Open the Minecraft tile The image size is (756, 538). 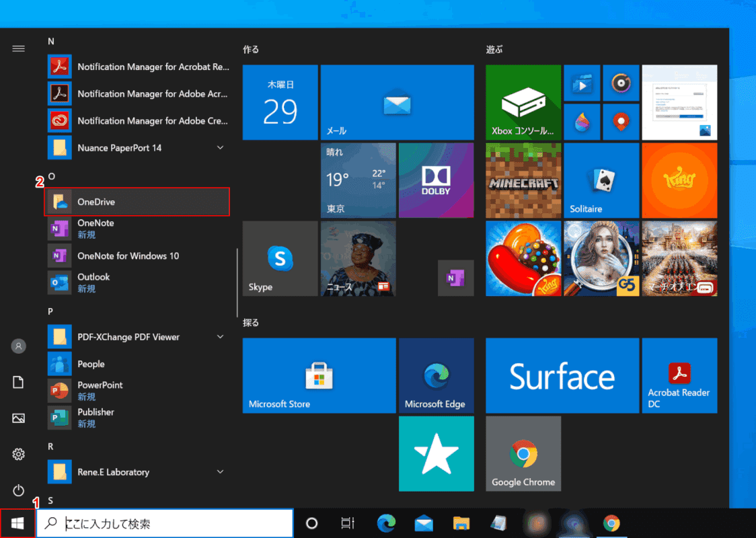click(523, 180)
